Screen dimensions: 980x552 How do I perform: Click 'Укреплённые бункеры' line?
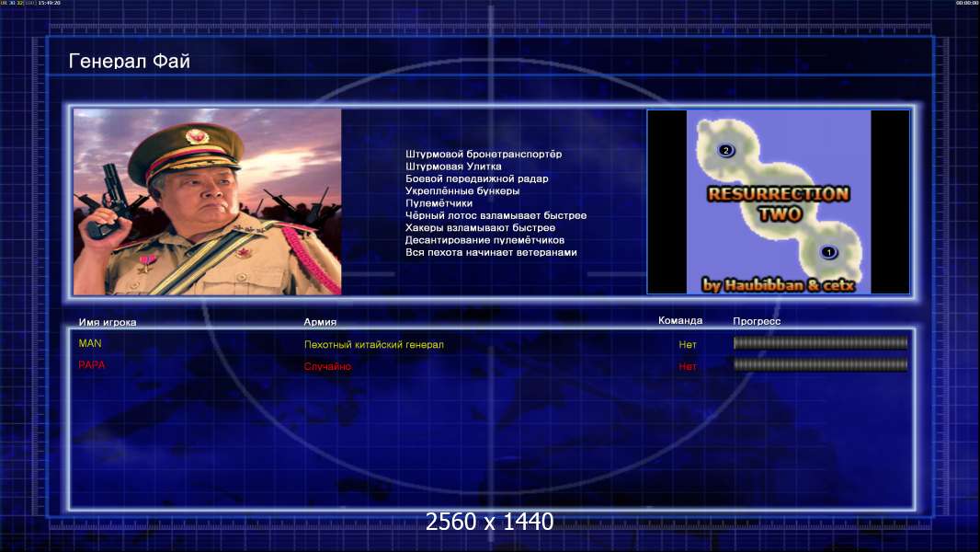coord(462,190)
